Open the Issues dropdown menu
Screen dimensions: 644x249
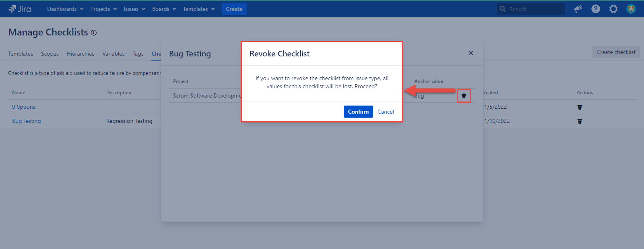point(134,9)
